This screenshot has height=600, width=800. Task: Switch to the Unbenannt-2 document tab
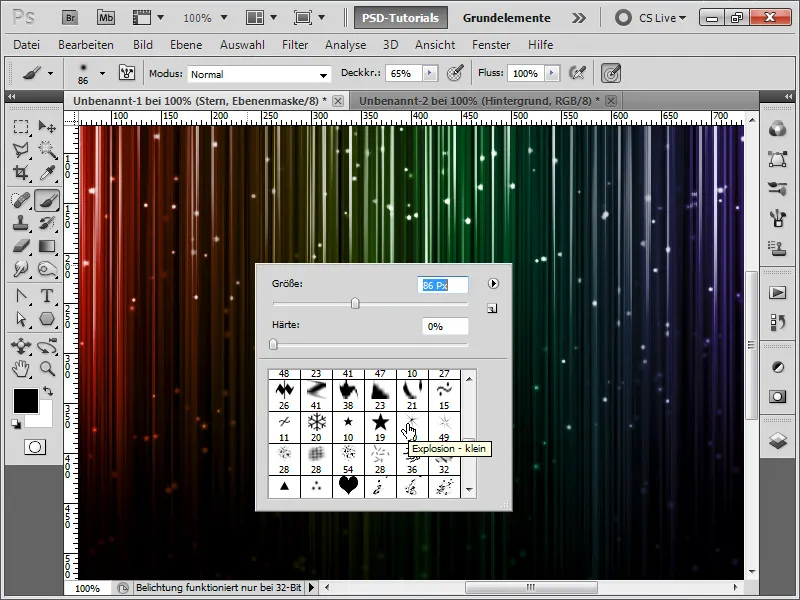pyautogui.click(x=479, y=101)
